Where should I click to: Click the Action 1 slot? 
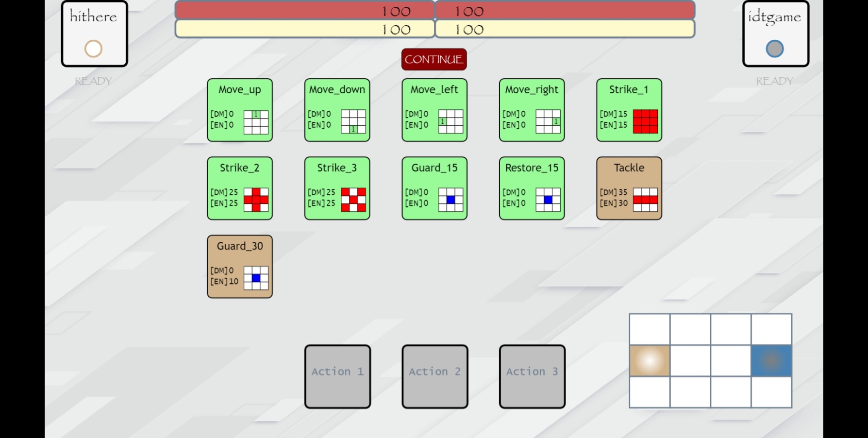(337, 376)
